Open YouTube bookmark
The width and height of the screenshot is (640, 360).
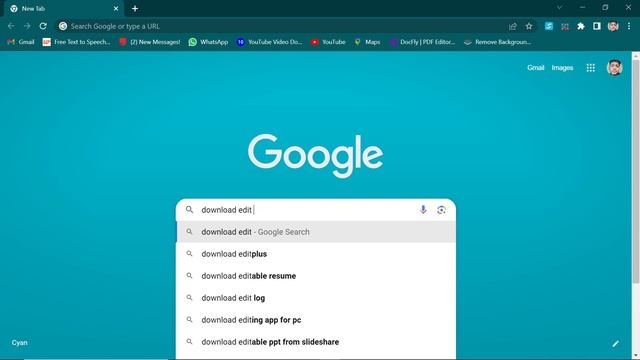coord(328,42)
